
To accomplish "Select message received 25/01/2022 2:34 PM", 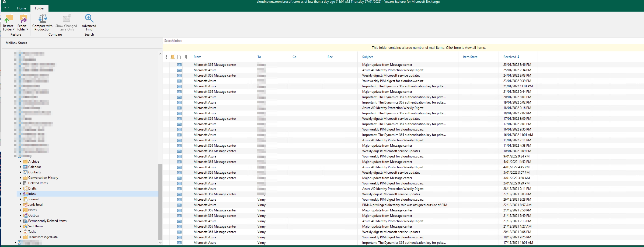I will [350, 70].
